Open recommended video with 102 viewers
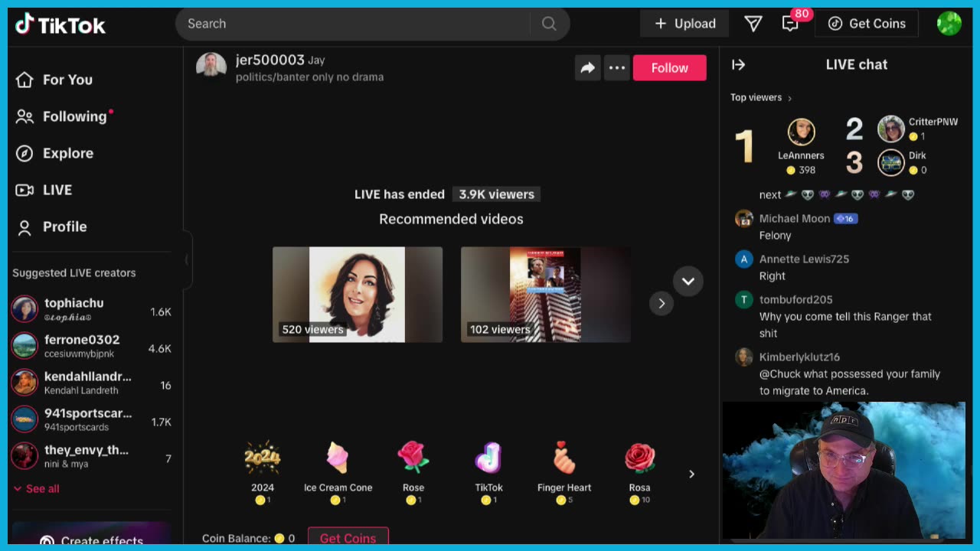 [x=546, y=295]
